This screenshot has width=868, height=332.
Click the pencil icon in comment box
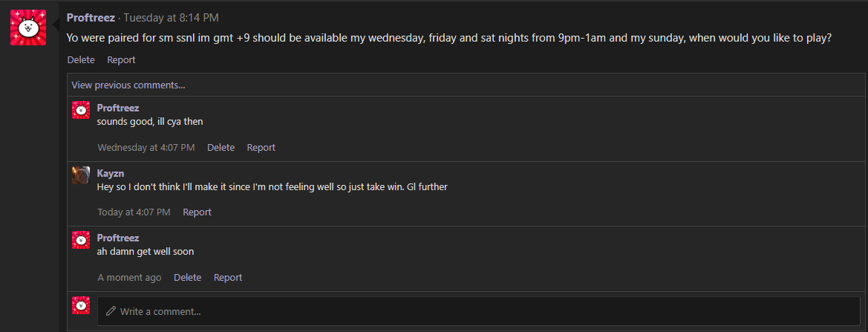pyautogui.click(x=111, y=311)
